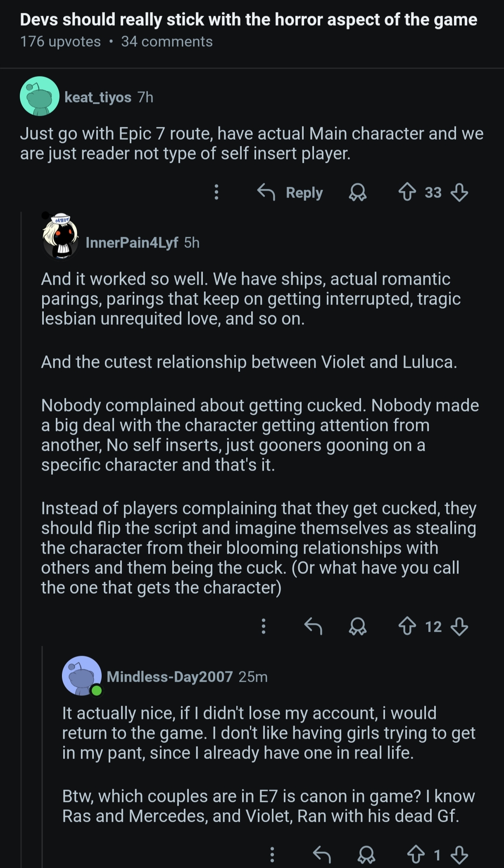
Task: Upvote Mindless-Day2007's comment
Action: tap(416, 854)
